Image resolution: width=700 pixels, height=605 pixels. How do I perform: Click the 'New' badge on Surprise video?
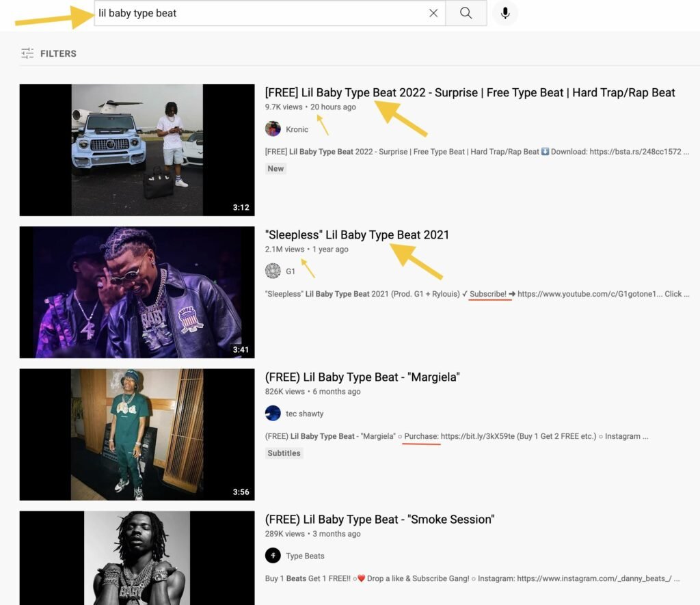click(x=275, y=169)
